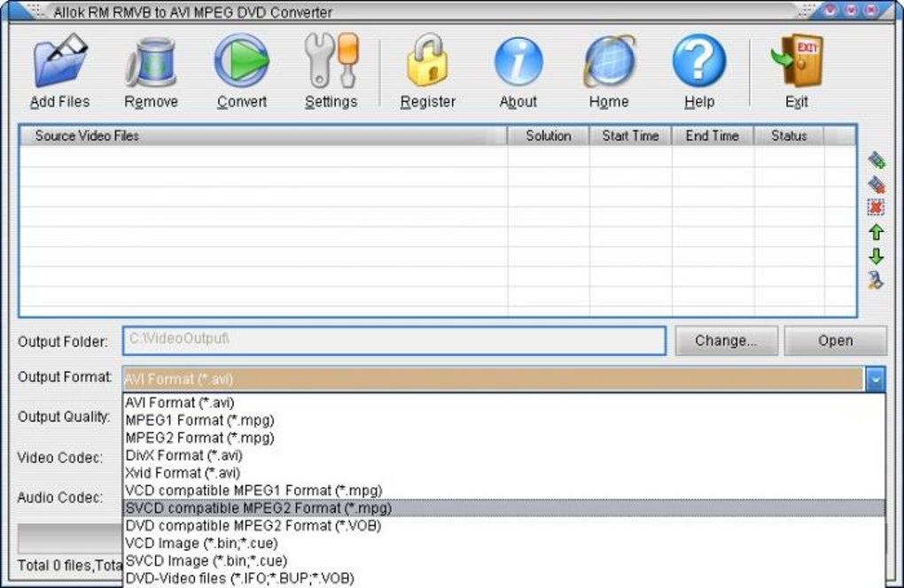The height and width of the screenshot is (588, 904).
Task: Pick Xvid Format (*.avi) option
Action: [504, 473]
